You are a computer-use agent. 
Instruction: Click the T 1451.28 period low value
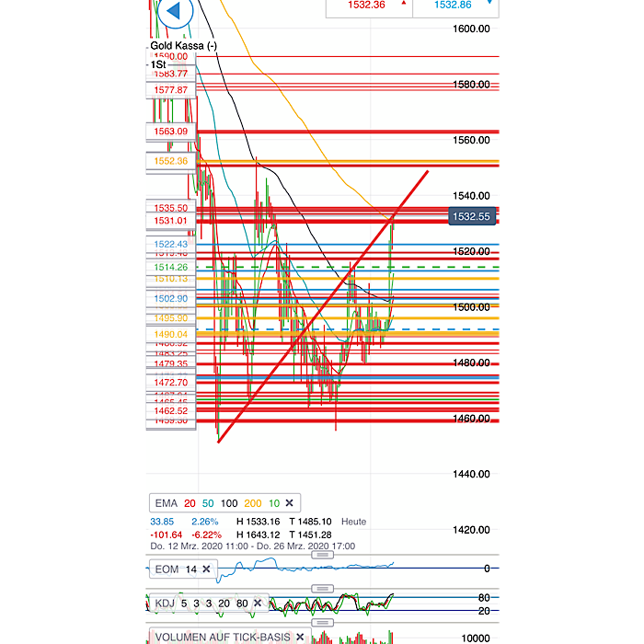[310, 535]
